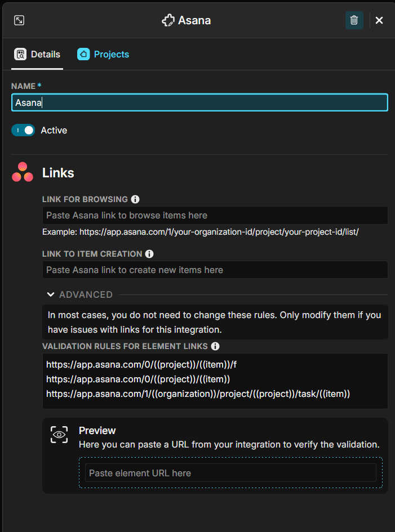This screenshot has width=395, height=532.
Task: Click the Asana three-dot logo
Action: (x=23, y=172)
